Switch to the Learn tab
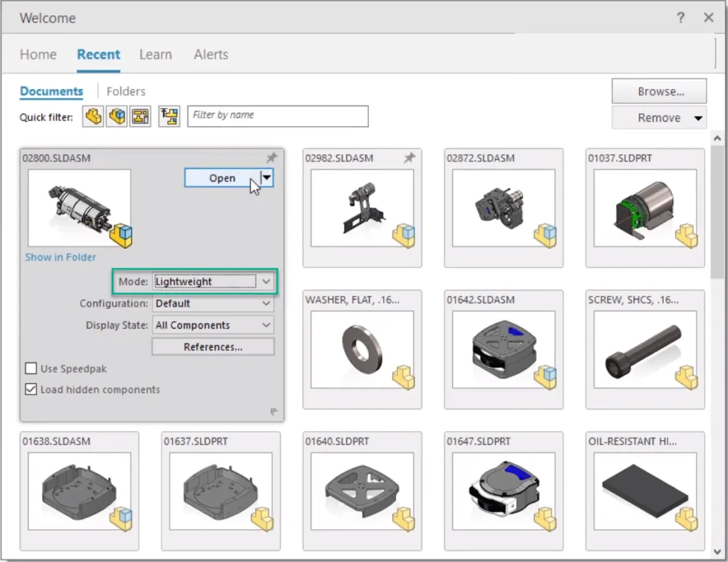 point(155,55)
